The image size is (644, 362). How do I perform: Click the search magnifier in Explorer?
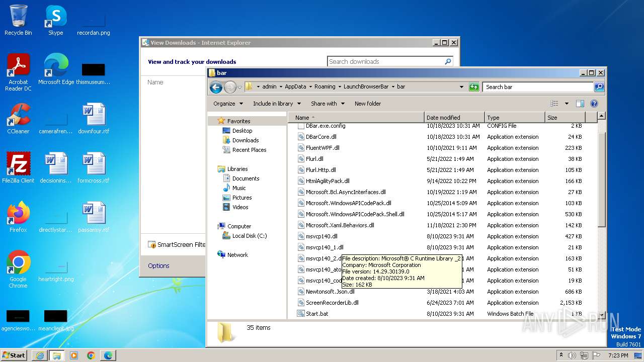(599, 87)
